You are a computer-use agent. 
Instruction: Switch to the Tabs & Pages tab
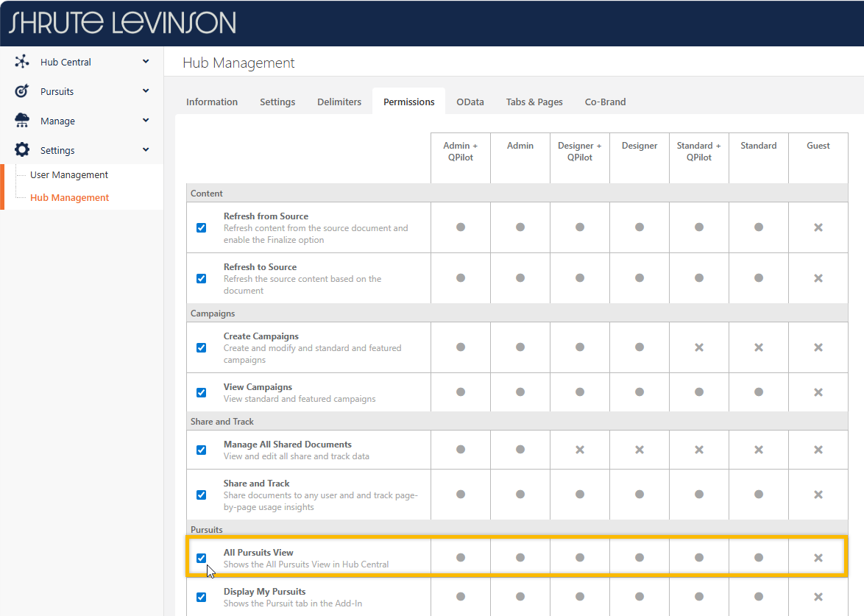pyautogui.click(x=534, y=102)
